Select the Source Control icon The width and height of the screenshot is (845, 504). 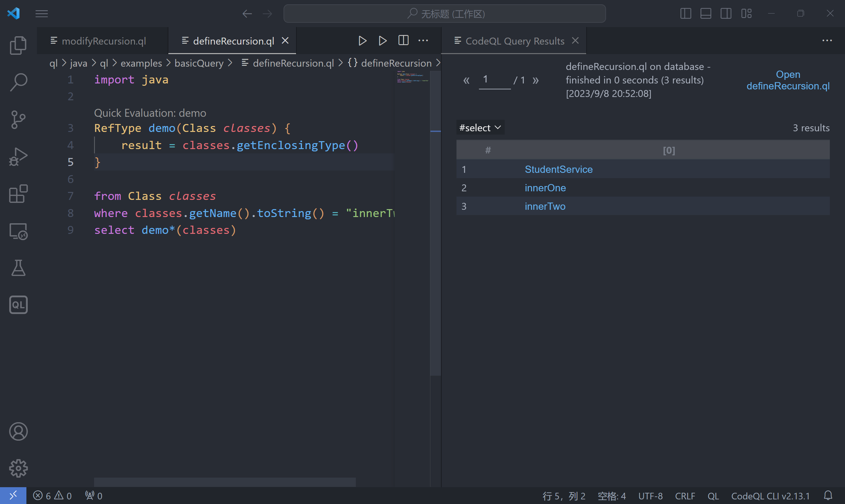pyautogui.click(x=18, y=119)
